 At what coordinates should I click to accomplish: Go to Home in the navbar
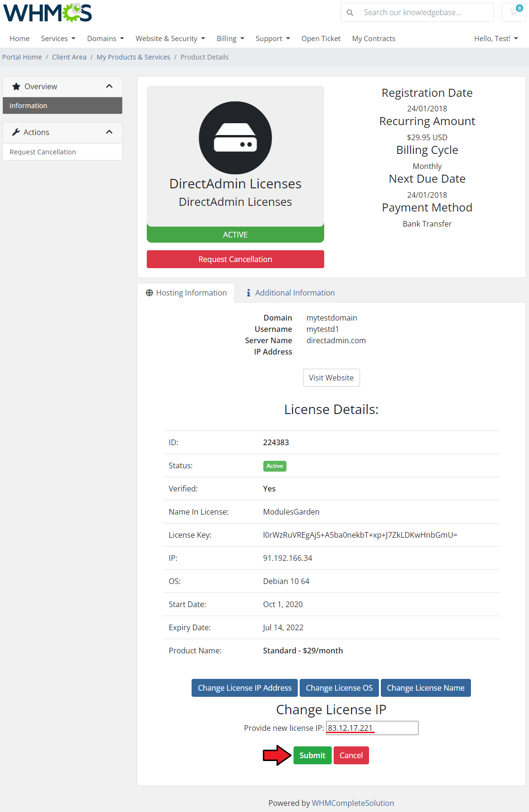pos(20,39)
